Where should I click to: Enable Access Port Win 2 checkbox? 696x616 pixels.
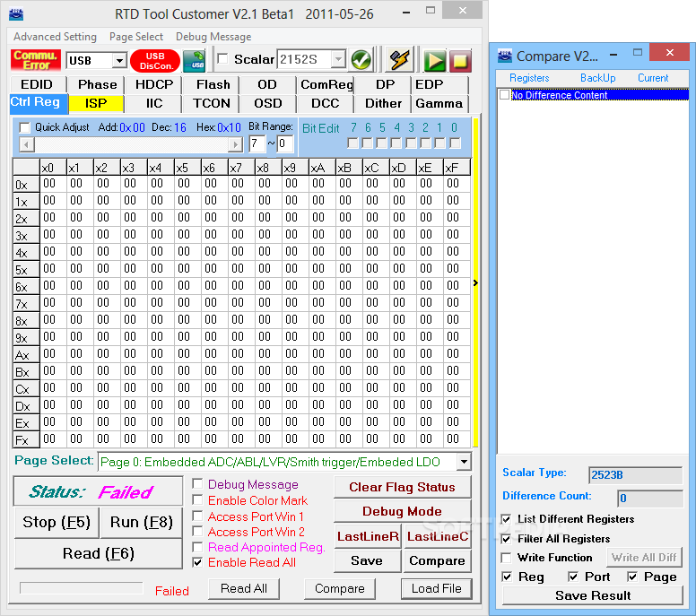click(198, 531)
